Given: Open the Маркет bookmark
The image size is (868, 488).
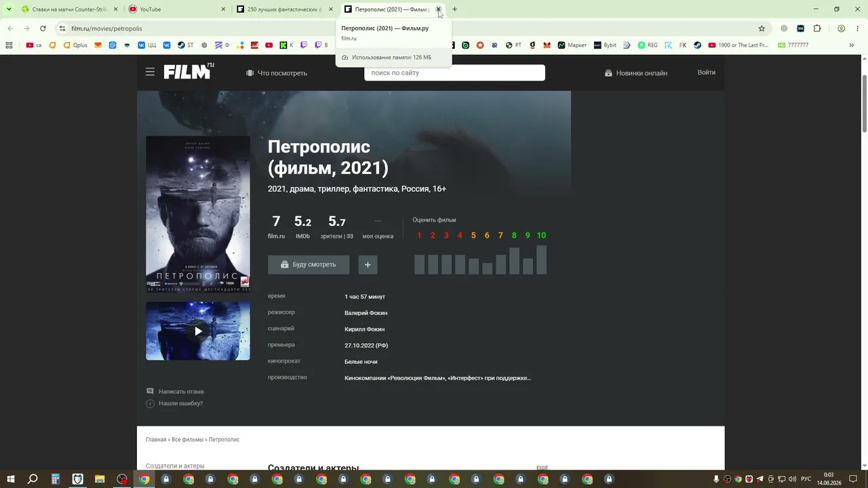Looking at the screenshot, I should 572,45.
